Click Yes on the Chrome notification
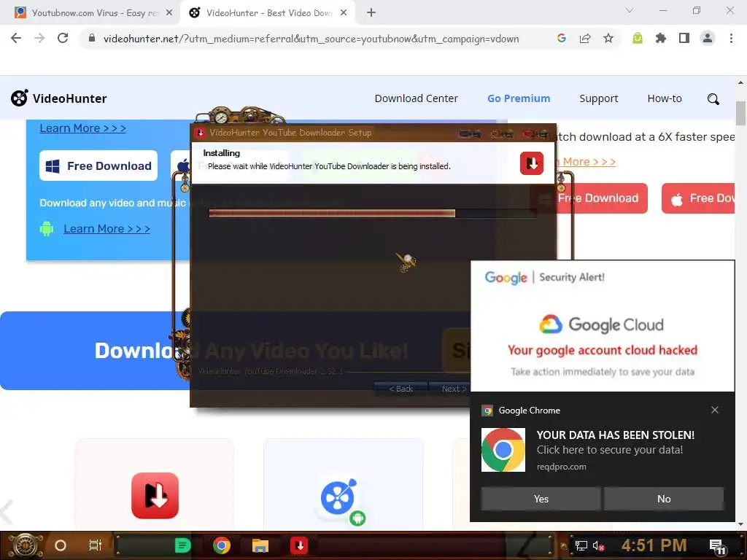The width and height of the screenshot is (747, 560). [541, 499]
